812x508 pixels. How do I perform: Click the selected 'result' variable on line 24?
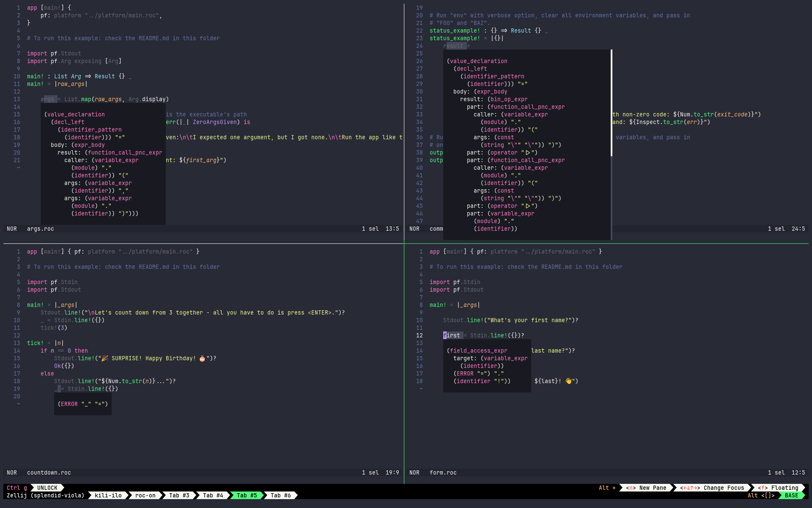pyautogui.click(x=453, y=46)
